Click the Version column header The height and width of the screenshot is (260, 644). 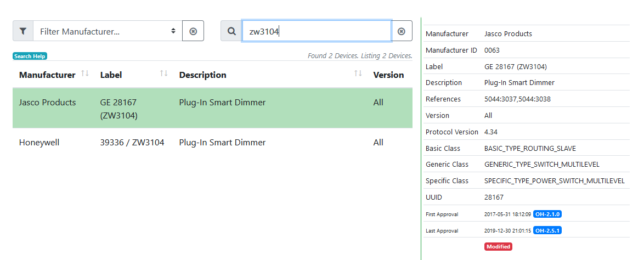click(388, 75)
